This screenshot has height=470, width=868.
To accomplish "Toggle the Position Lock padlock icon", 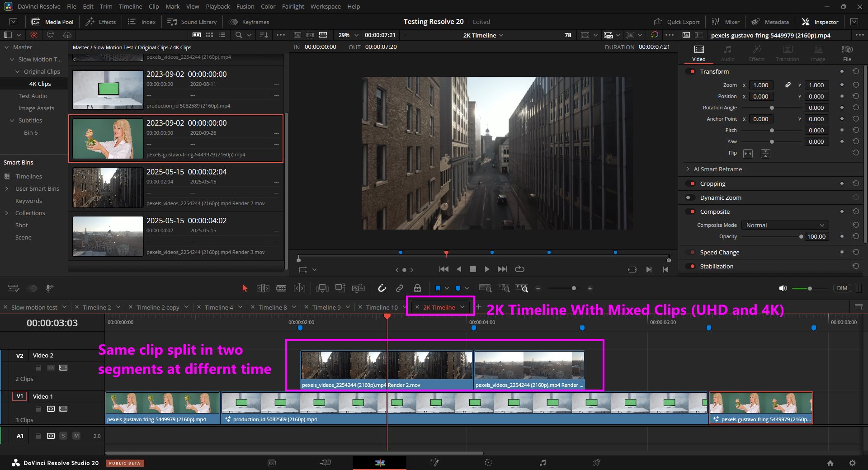I will 417,288.
